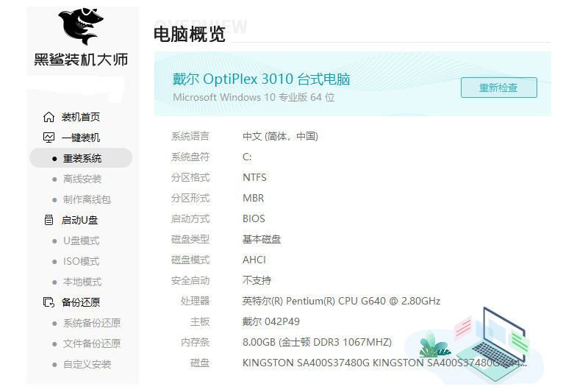Click the USB drive icon beside 启动U盘
Viewport: 588px width, 392px height.
[x=49, y=220]
